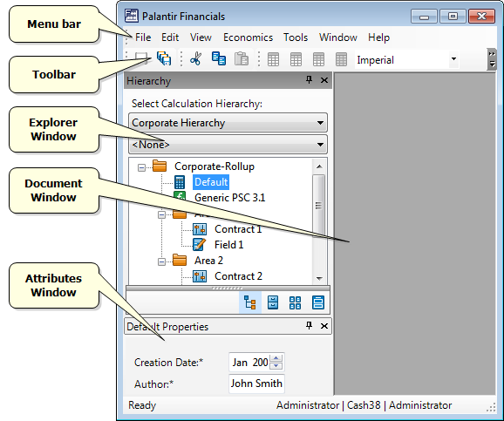Click the third grid table toolbar icon
504x421 pixels.
click(318, 59)
